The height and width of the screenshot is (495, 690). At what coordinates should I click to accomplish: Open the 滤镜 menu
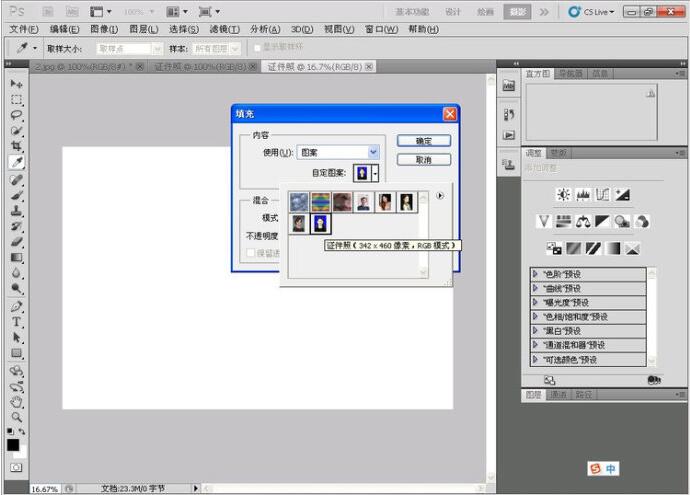223,30
